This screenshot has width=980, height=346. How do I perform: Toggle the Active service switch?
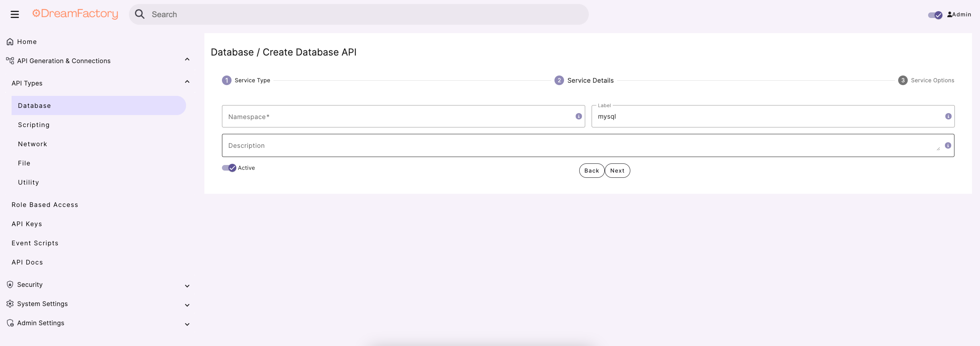point(229,168)
